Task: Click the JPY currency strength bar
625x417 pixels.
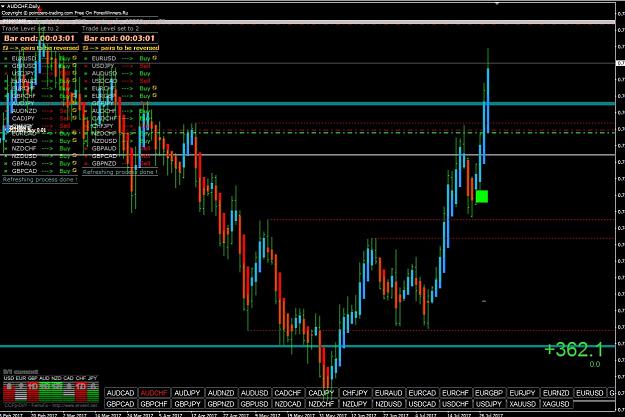Action: point(93,391)
